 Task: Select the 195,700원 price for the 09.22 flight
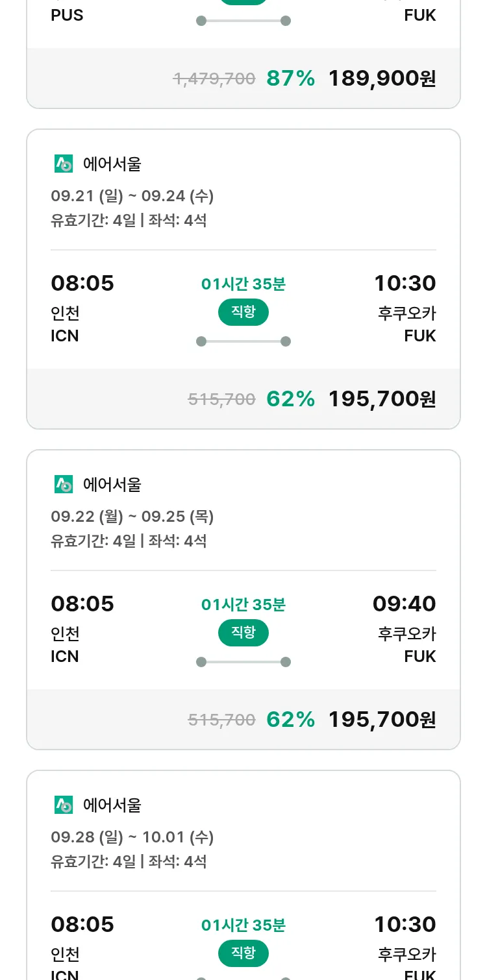(x=382, y=720)
